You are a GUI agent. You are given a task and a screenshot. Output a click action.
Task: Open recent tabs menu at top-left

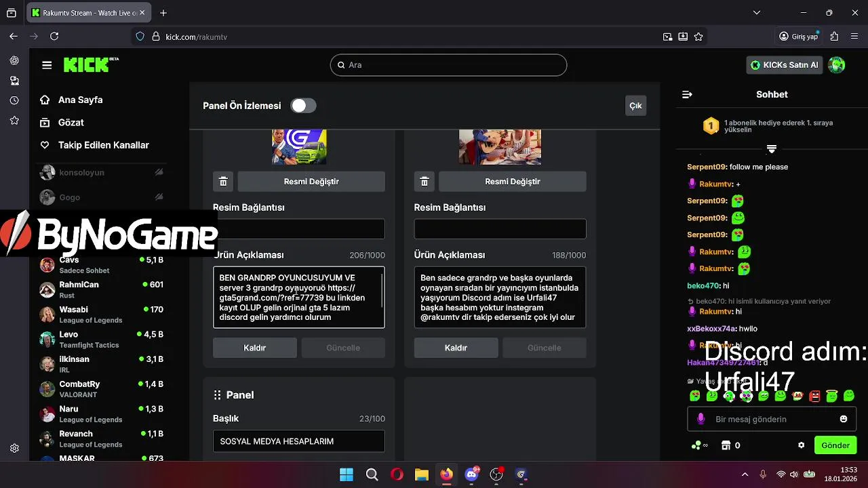[x=12, y=13]
